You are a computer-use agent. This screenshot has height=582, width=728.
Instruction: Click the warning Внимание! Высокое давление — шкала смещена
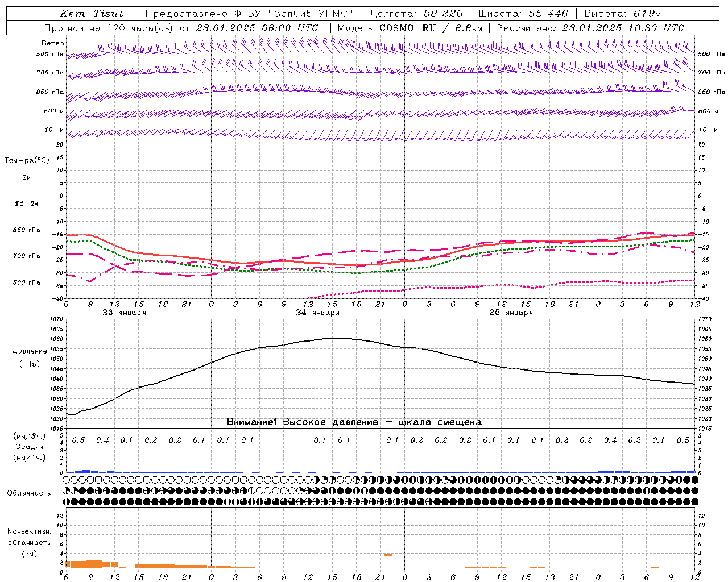coord(354,422)
